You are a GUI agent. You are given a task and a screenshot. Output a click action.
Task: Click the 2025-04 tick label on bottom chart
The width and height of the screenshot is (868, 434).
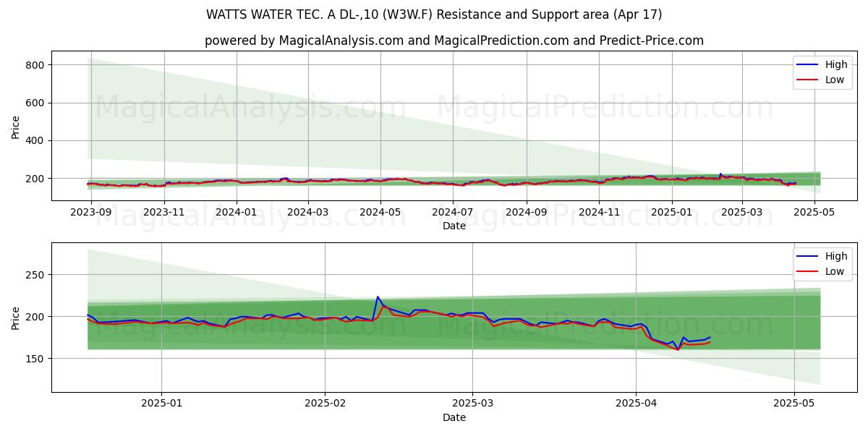point(636,403)
